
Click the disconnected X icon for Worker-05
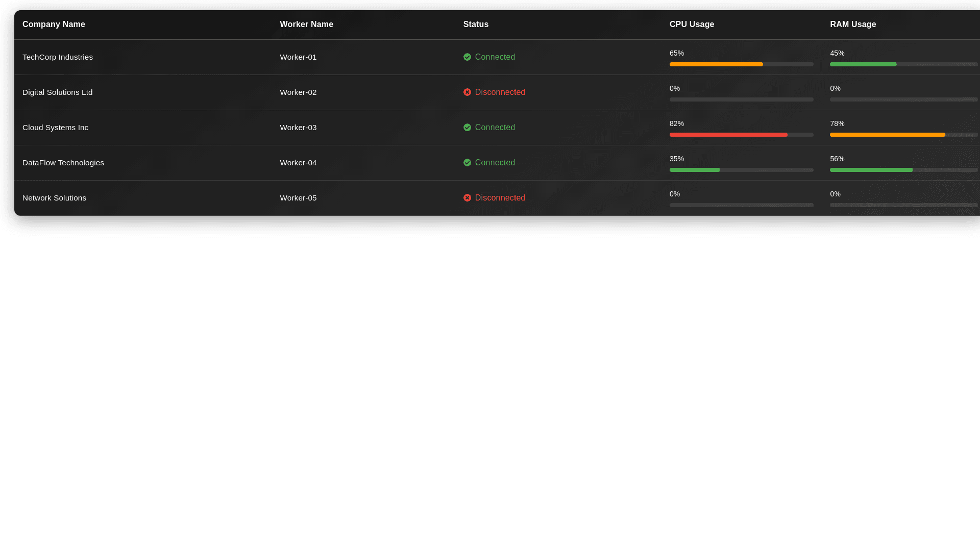[467, 198]
